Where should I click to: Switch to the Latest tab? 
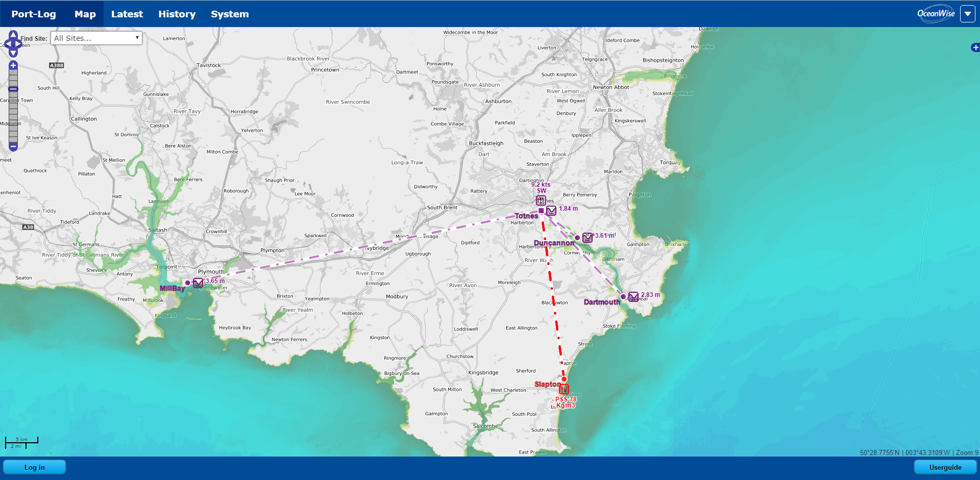click(127, 14)
